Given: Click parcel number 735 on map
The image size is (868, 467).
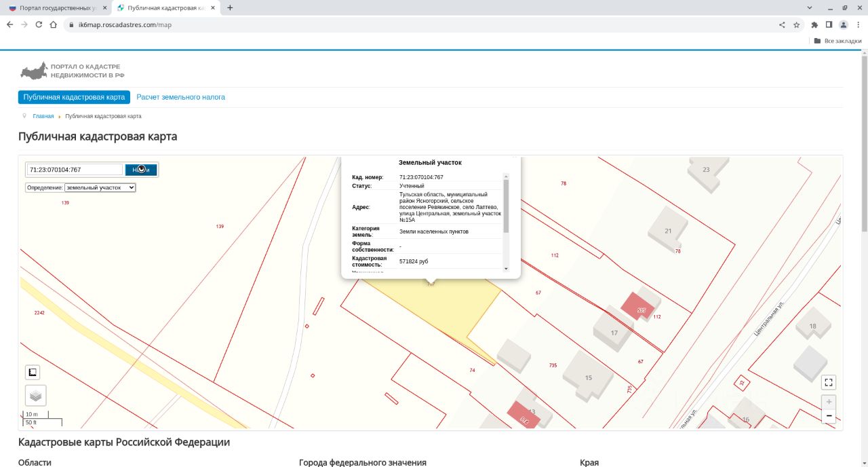Looking at the screenshot, I should point(553,365).
